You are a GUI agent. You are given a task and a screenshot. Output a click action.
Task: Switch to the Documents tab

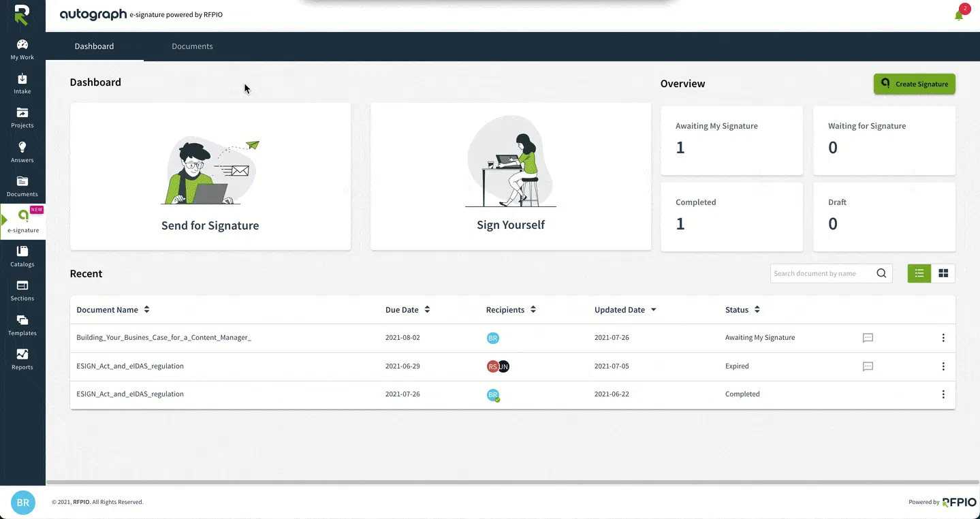(x=192, y=46)
